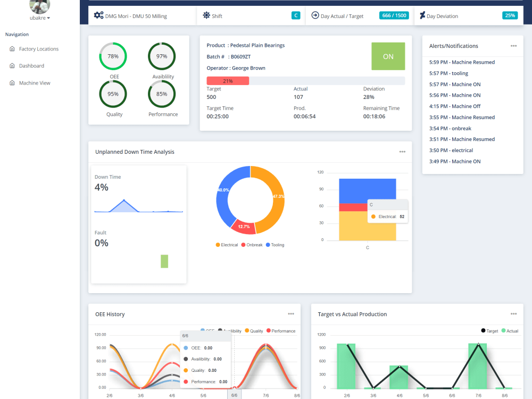Go to Dashboard in navigation
This screenshot has height=399, width=532.
coord(31,66)
